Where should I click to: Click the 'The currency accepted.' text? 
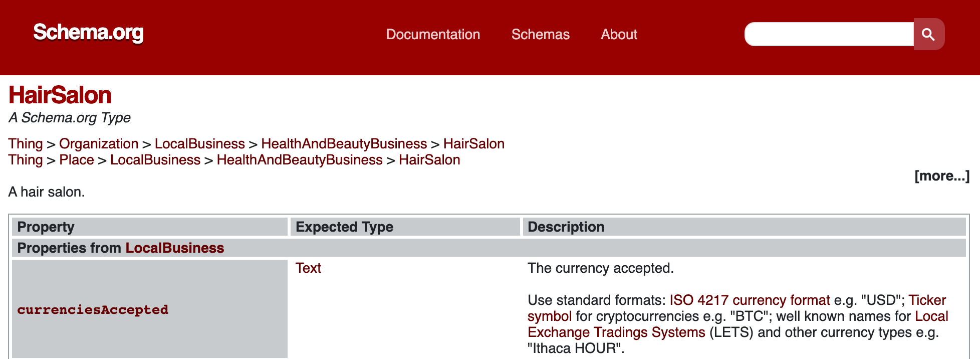click(601, 268)
